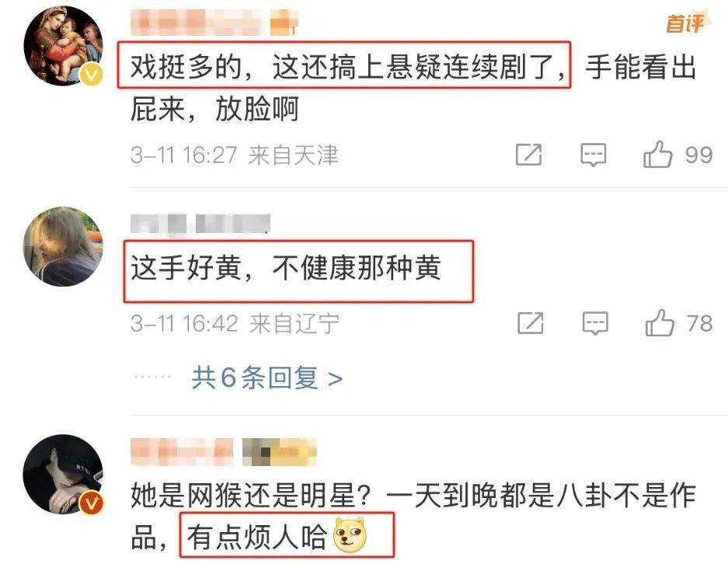Like the comment with 78 likes
The height and width of the screenshot is (564, 728).
660,322
